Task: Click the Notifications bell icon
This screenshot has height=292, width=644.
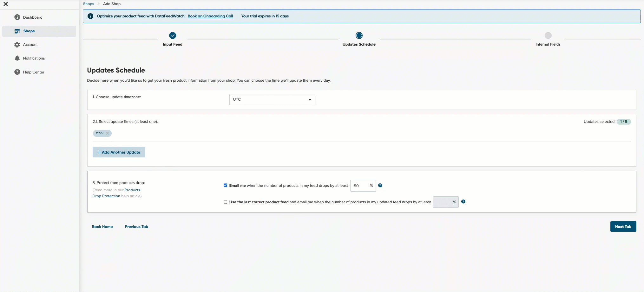Action: 17,58
